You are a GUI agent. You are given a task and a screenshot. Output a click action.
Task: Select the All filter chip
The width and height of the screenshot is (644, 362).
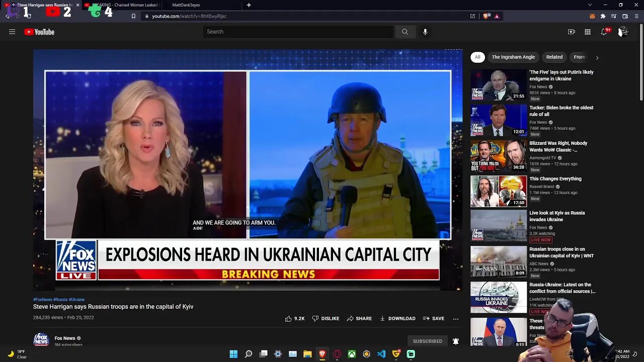pos(477,57)
